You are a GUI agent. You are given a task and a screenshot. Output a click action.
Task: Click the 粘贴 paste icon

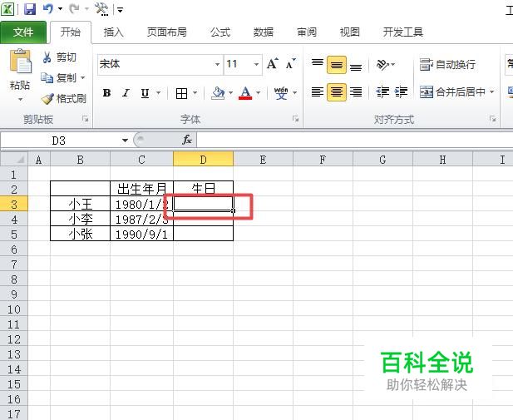20,62
